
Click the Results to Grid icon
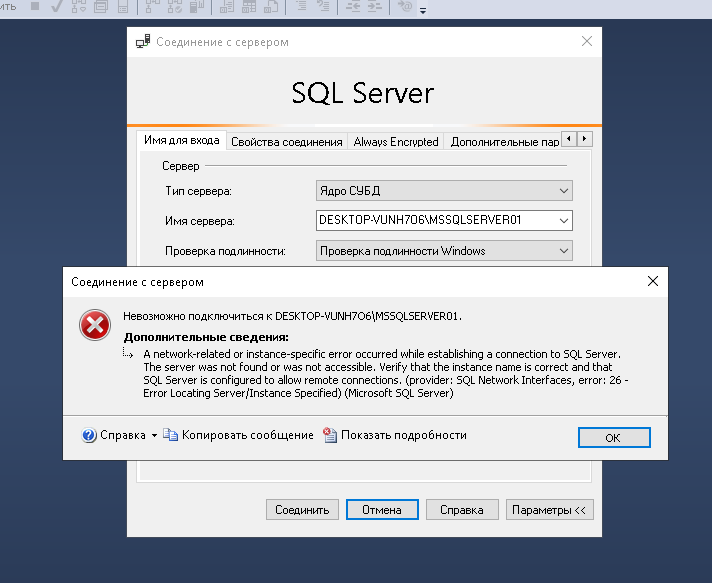(x=249, y=6)
